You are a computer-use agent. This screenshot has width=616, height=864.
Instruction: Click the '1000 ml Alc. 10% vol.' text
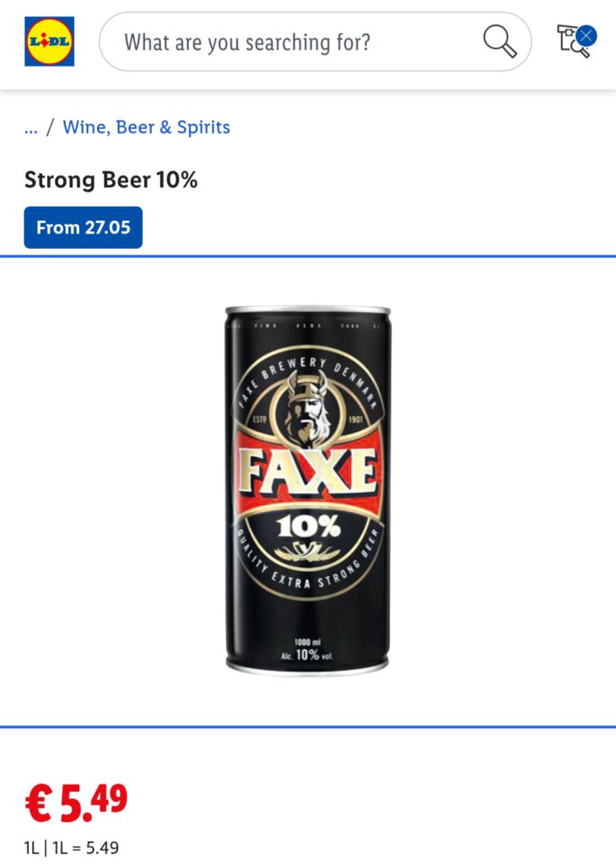307,651
